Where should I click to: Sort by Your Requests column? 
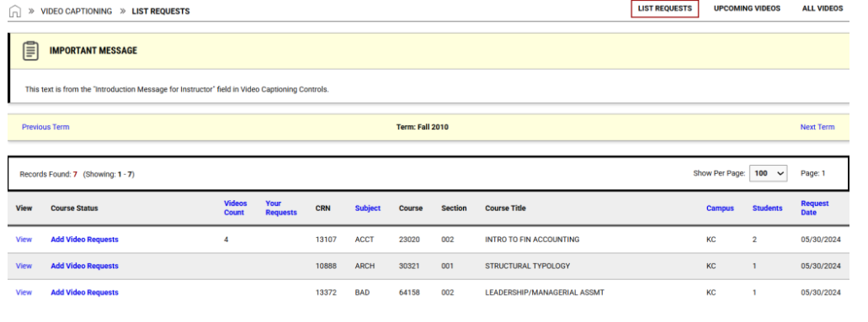pos(281,208)
